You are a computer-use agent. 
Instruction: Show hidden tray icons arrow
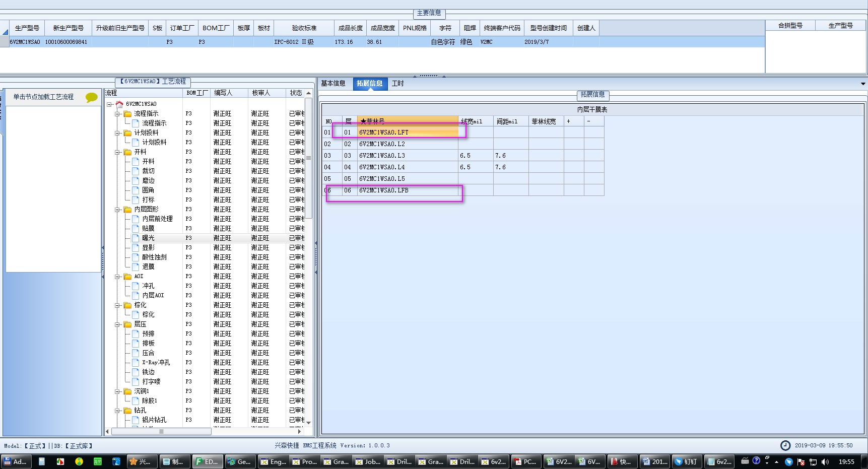(x=776, y=462)
